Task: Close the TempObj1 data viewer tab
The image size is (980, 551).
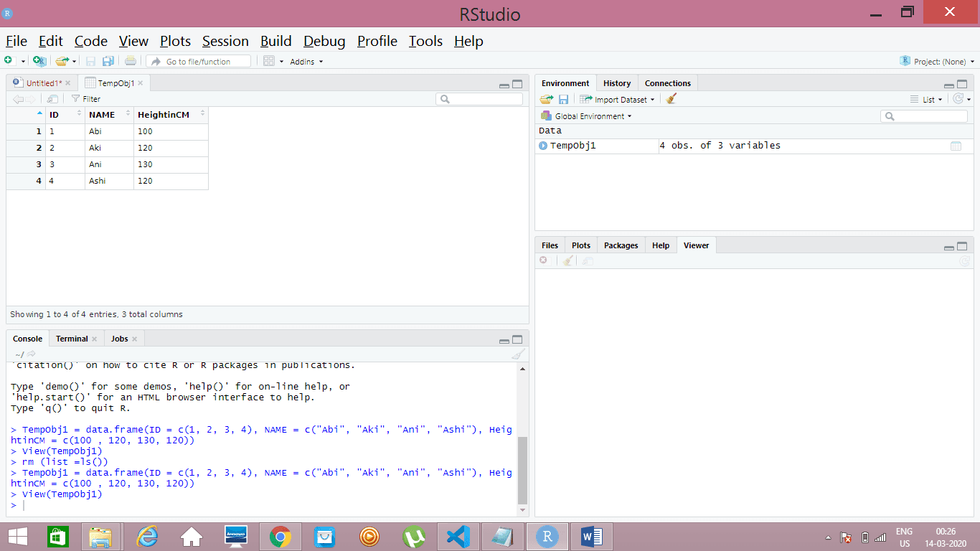Action: pyautogui.click(x=141, y=83)
